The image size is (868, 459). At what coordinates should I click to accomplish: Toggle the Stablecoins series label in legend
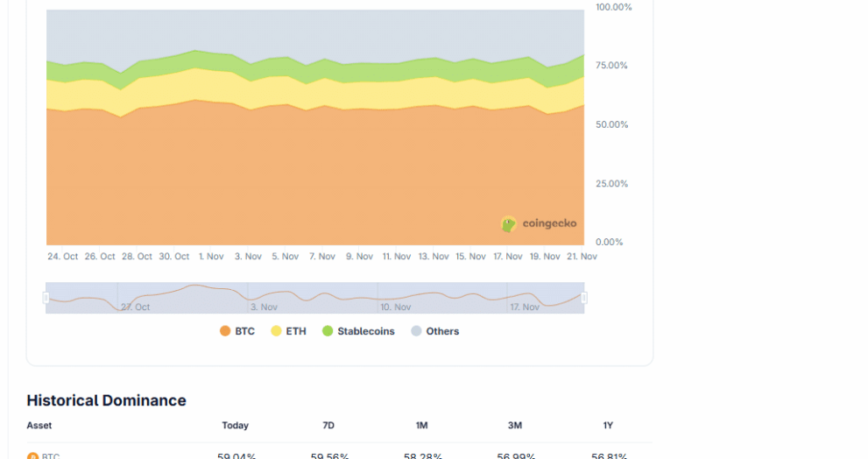tap(365, 331)
